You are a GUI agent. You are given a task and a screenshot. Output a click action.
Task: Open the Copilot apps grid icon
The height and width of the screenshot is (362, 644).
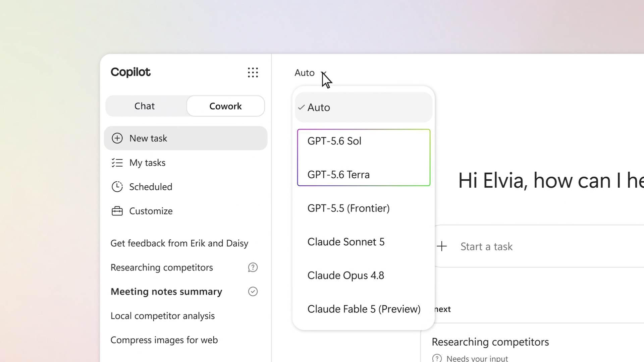[x=253, y=72]
